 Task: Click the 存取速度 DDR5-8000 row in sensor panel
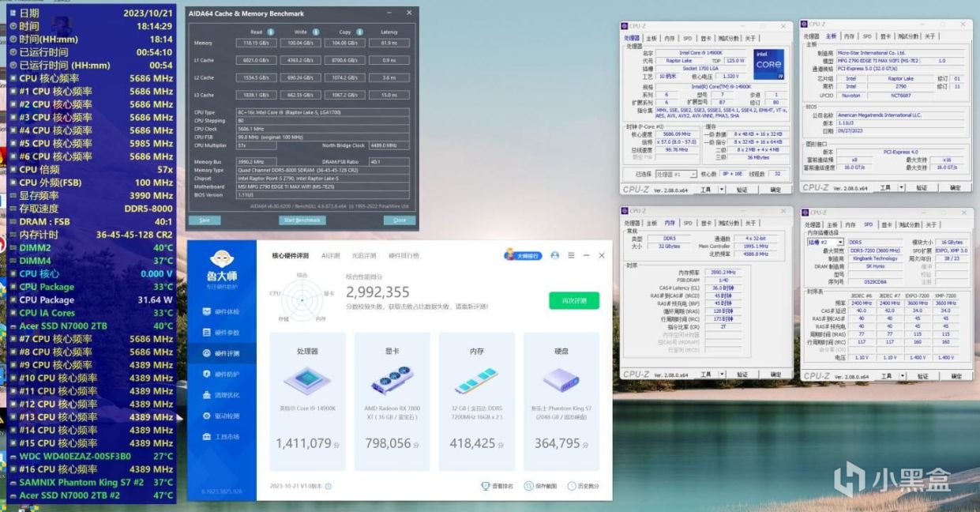tap(92, 209)
